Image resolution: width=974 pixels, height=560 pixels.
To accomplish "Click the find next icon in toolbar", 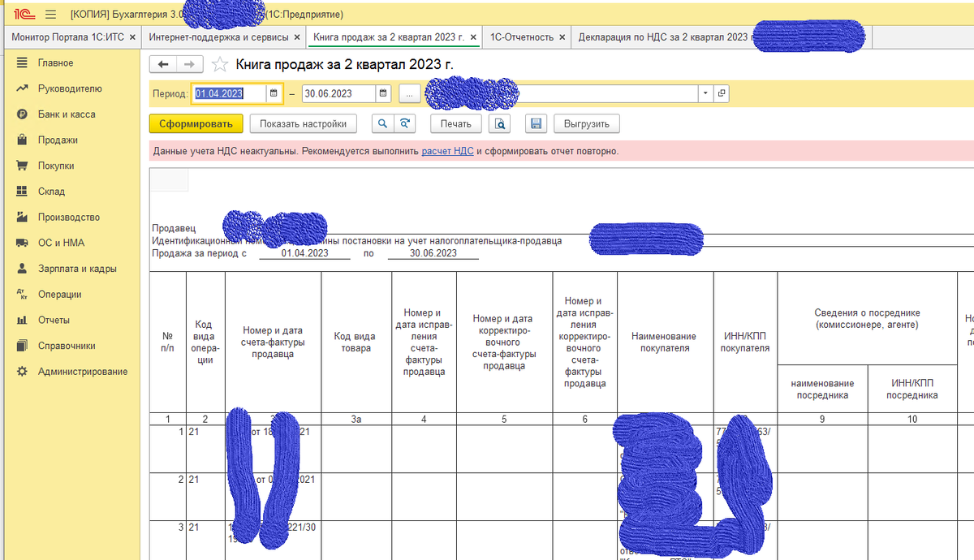I will pyautogui.click(x=403, y=124).
